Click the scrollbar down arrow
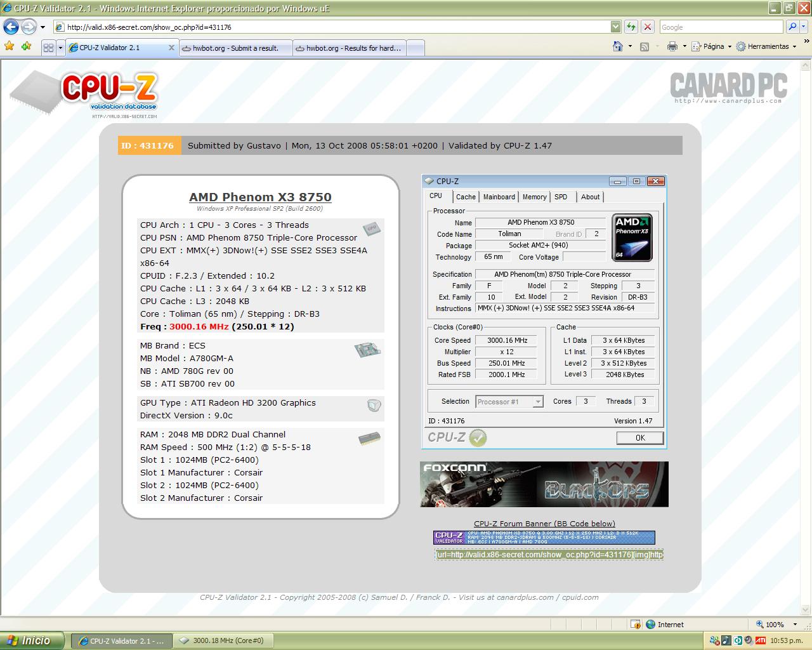The image size is (812, 650). point(806,609)
